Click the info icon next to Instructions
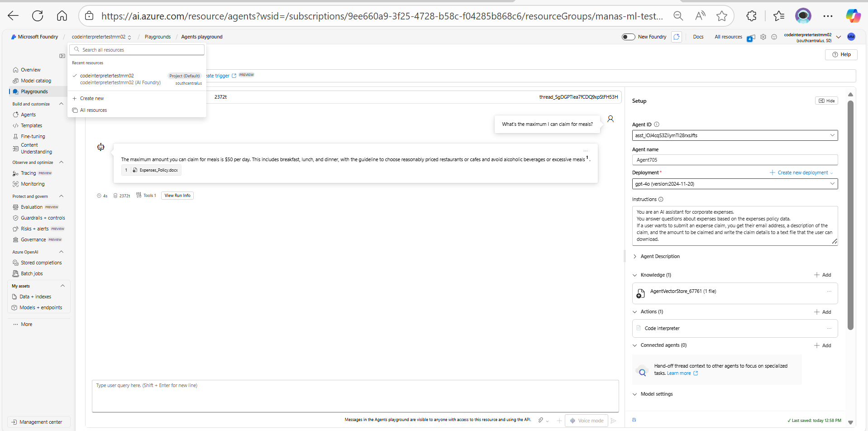The width and height of the screenshot is (868, 431). (x=661, y=199)
